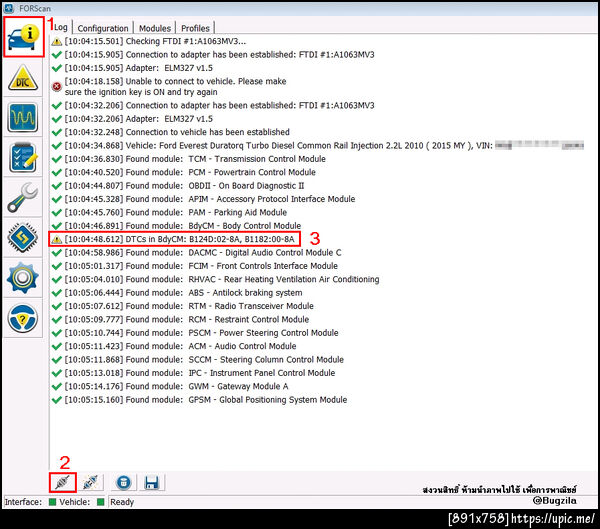600x529 pixels.
Task: Switch to the Log tab
Action: click(x=61, y=27)
